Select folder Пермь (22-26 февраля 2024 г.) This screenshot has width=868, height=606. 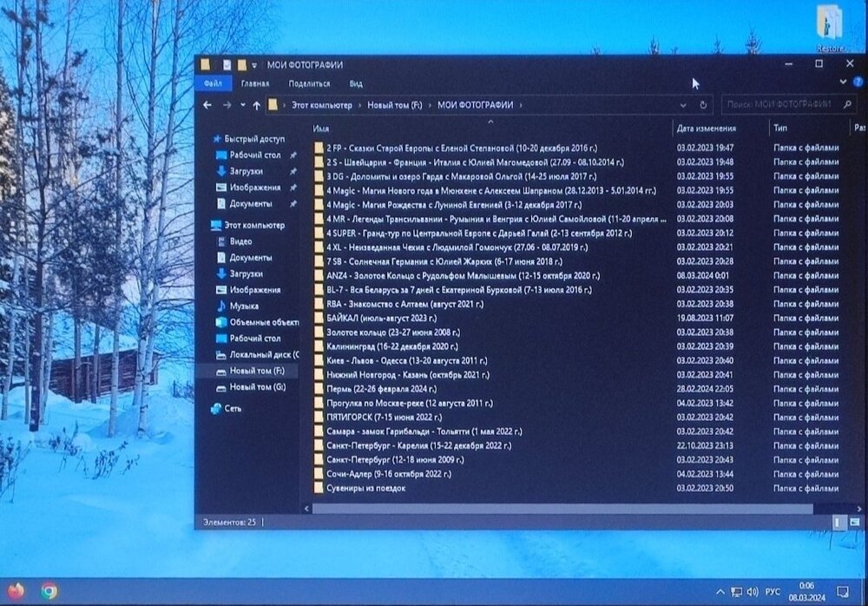pyautogui.click(x=381, y=389)
